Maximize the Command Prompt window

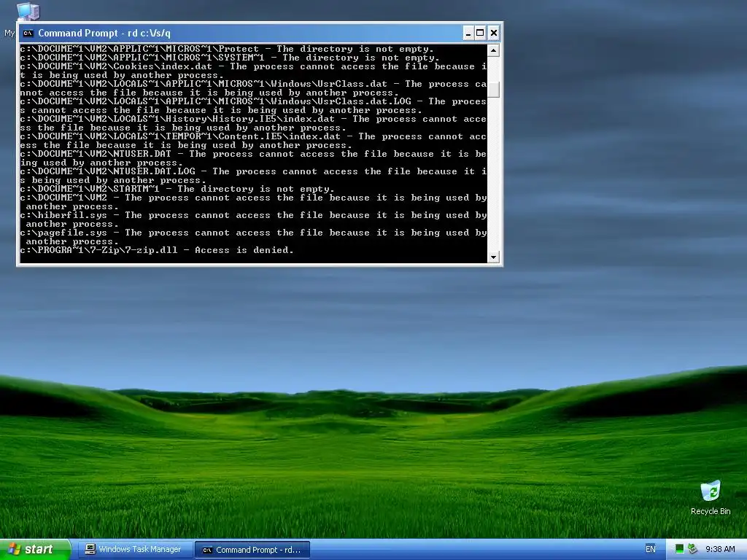click(x=480, y=33)
